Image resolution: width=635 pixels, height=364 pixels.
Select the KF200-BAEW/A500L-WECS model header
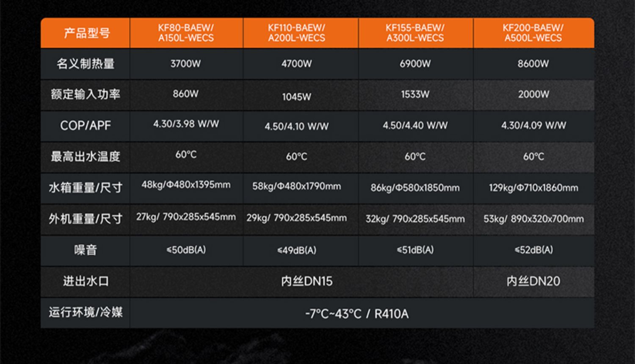click(533, 33)
